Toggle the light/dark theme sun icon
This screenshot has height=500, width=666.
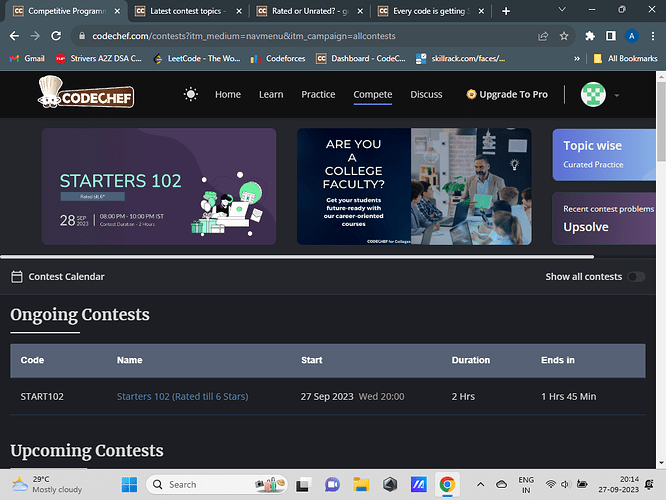pos(191,94)
